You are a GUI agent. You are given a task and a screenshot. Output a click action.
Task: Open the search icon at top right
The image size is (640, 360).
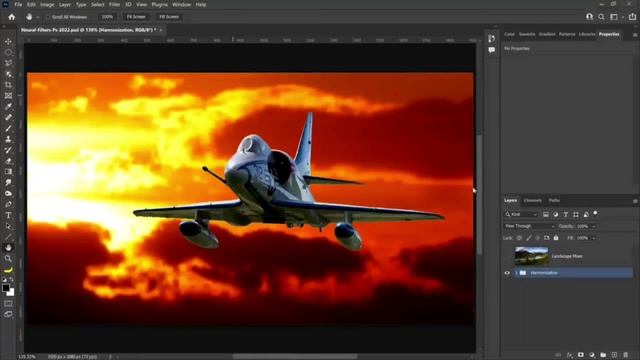click(x=601, y=17)
